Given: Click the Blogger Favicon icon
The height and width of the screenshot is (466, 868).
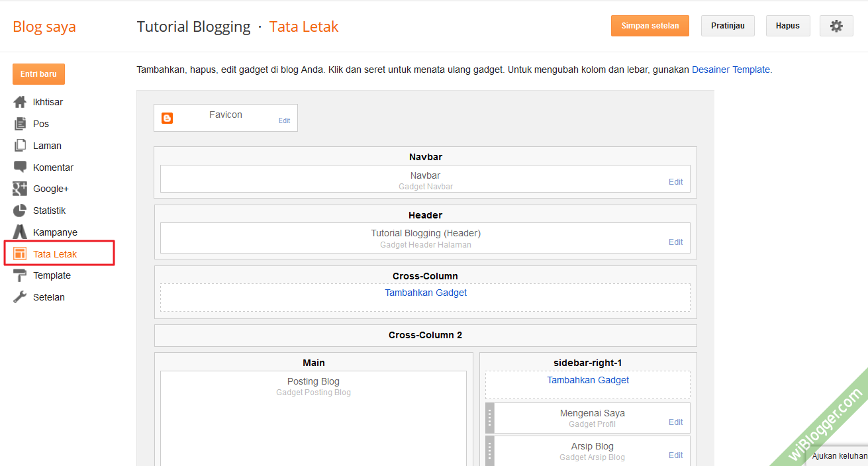Looking at the screenshot, I should pos(168,118).
